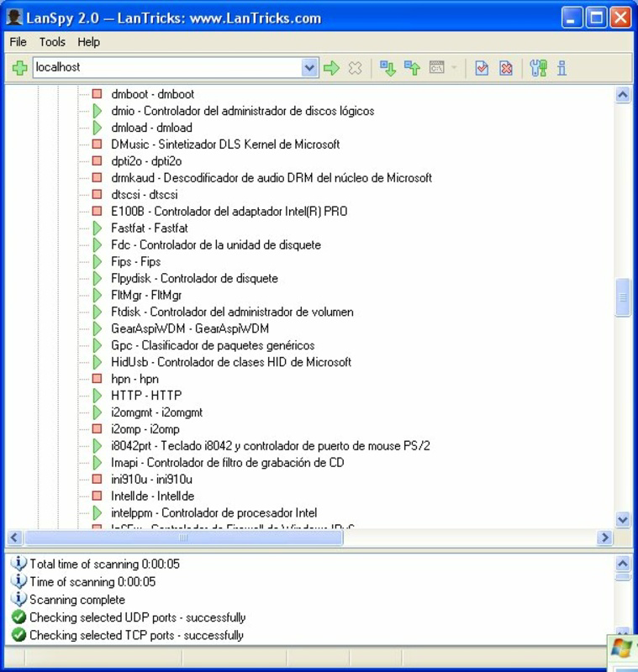The height and width of the screenshot is (672, 638).
Task: Select Ftdisk administrador de volumen row
Action: [x=232, y=312]
